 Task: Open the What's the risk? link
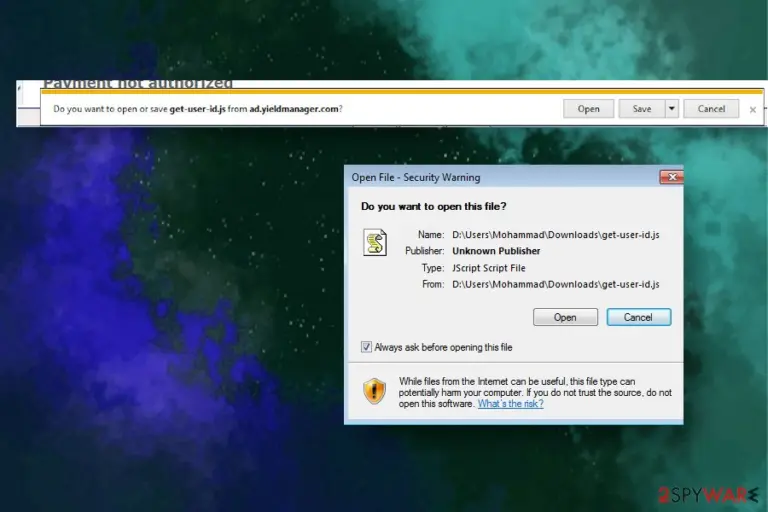510,404
